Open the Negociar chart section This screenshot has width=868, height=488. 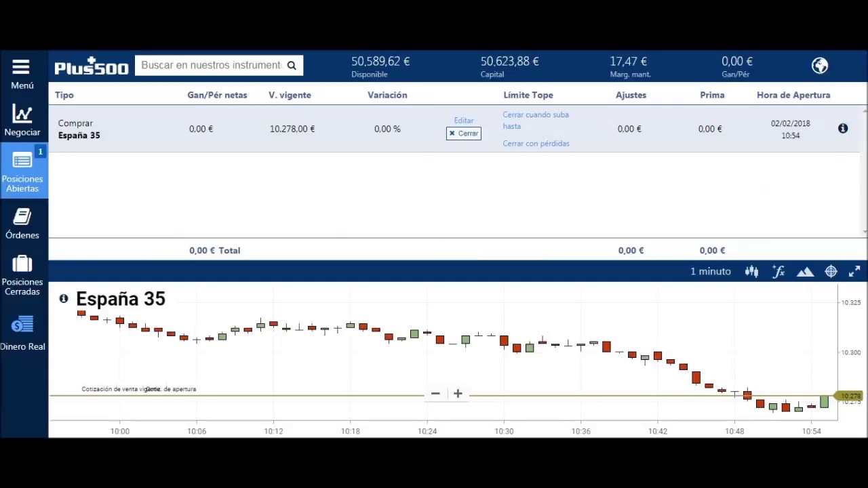[x=22, y=121]
